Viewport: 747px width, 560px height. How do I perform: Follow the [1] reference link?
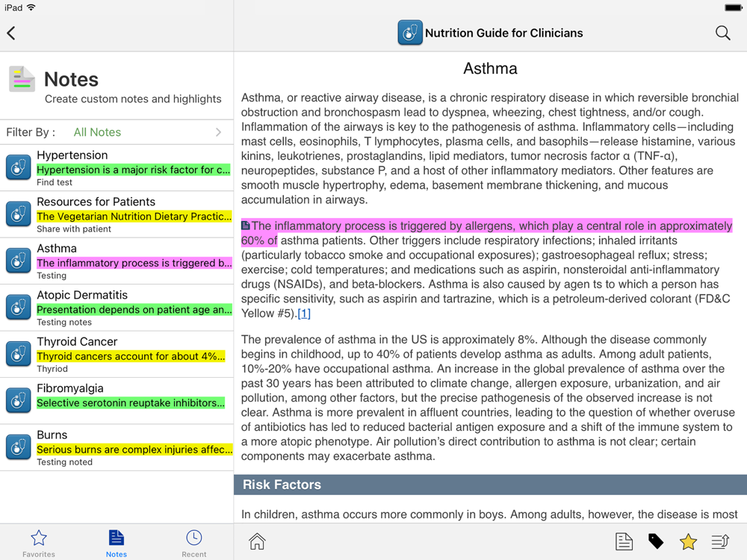pyautogui.click(x=304, y=314)
